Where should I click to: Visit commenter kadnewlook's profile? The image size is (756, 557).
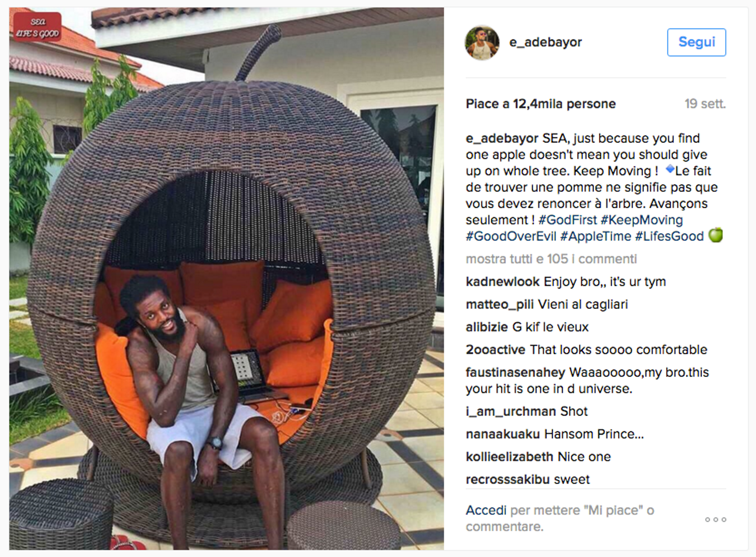pos(502,282)
